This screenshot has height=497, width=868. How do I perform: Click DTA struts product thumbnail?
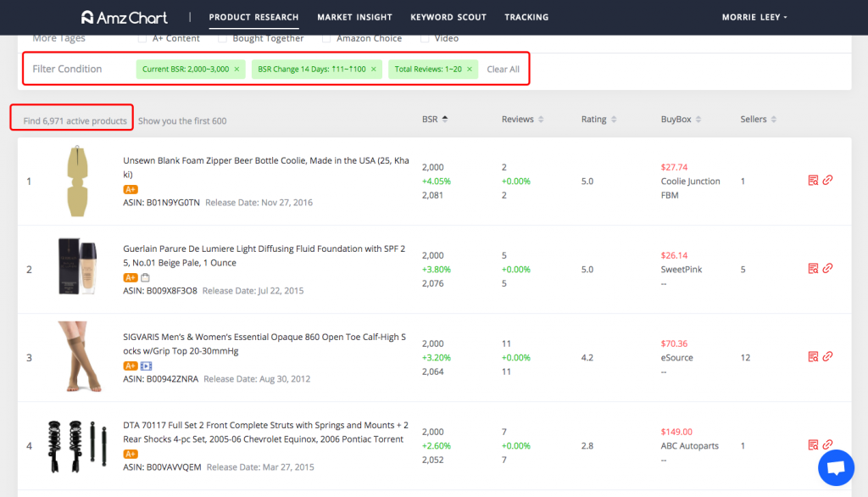77,445
